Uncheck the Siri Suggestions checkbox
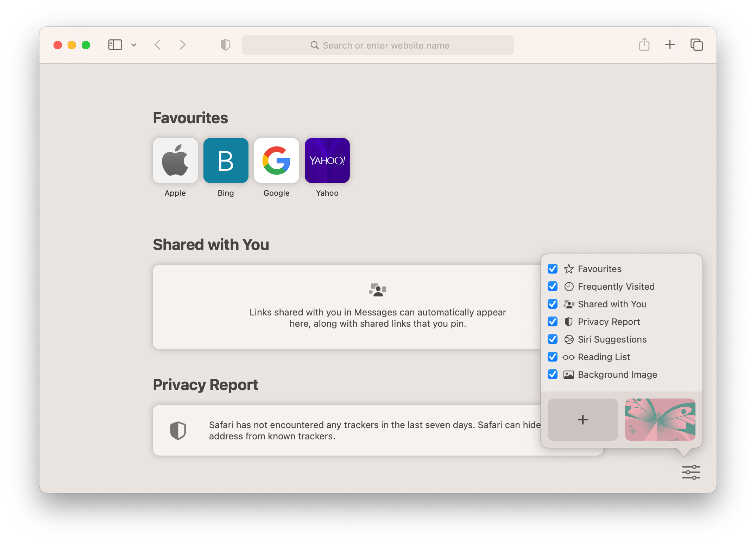Image resolution: width=756 pixels, height=545 pixels. pos(553,339)
